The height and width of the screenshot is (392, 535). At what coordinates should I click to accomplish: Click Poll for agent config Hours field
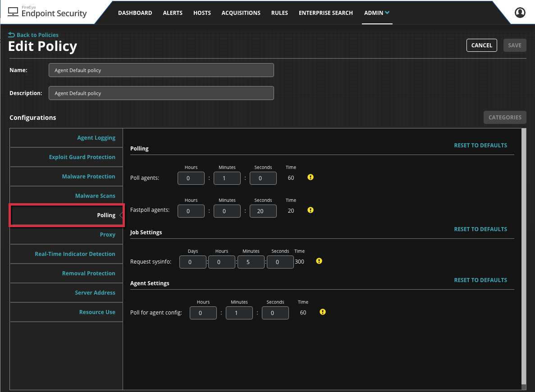pos(203,313)
